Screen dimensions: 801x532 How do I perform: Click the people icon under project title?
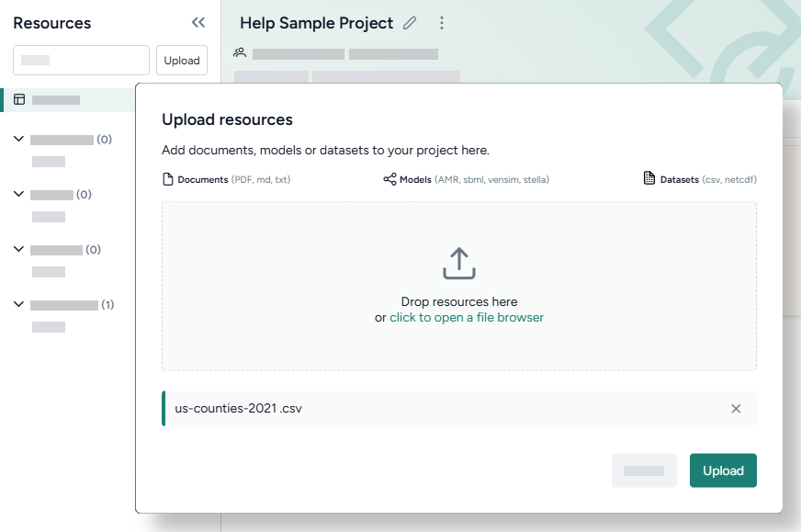tap(241, 53)
